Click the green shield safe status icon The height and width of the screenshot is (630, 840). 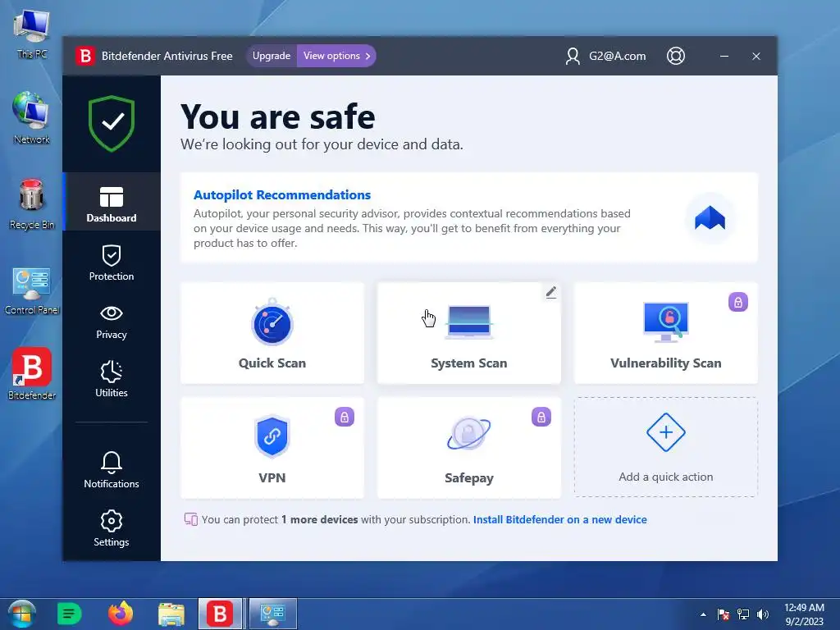[112, 123]
